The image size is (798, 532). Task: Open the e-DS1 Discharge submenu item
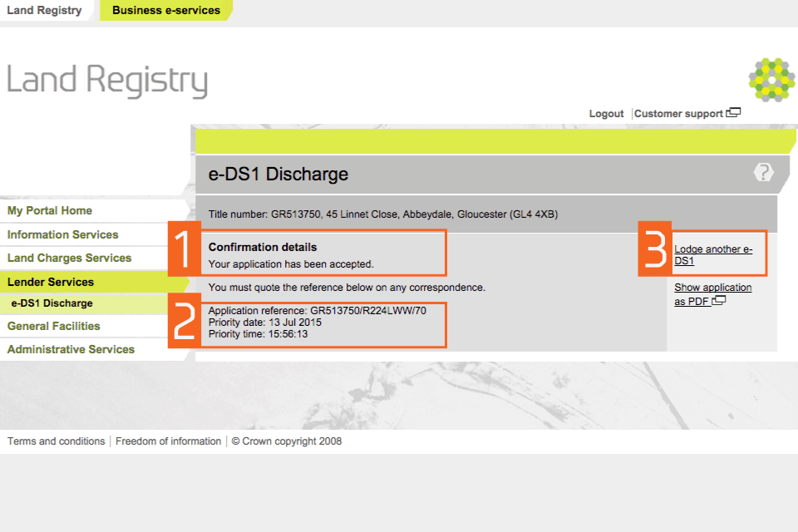(x=52, y=304)
